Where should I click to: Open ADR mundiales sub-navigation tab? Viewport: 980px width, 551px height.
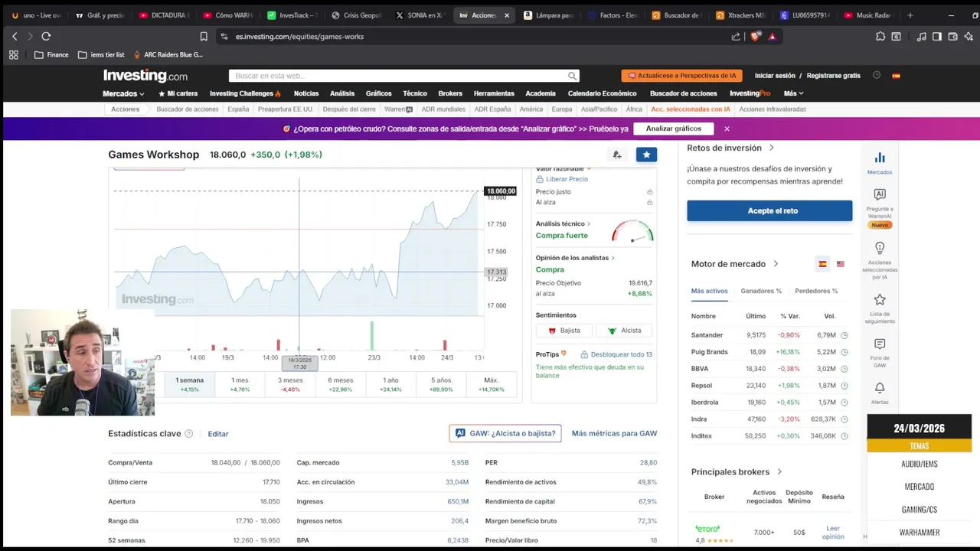coord(443,109)
